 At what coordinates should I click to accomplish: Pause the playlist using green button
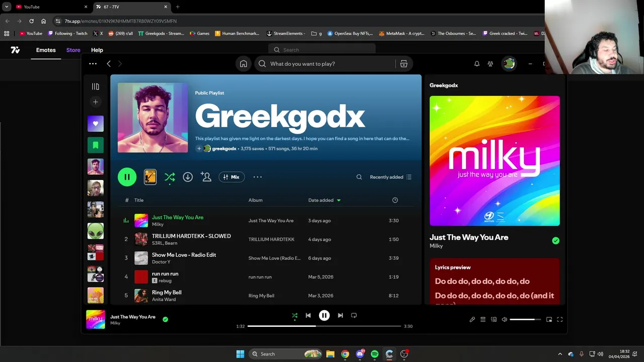[x=127, y=177]
